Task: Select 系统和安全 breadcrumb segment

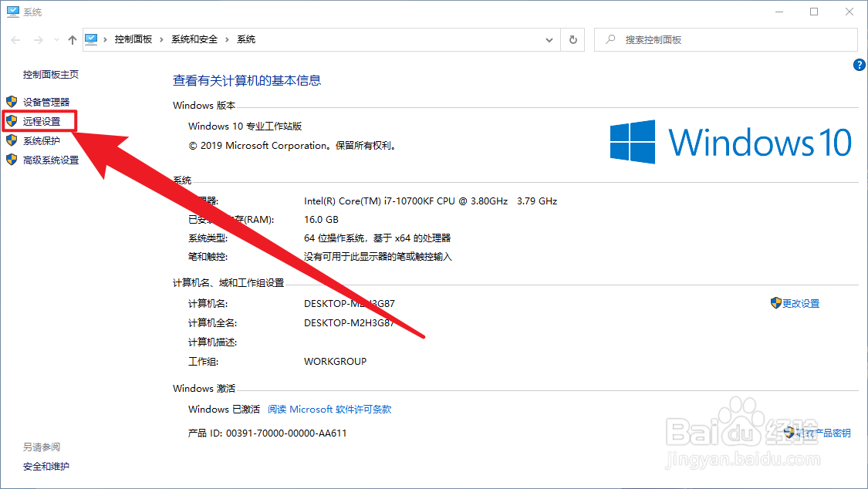Action: click(x=194, y=39)
